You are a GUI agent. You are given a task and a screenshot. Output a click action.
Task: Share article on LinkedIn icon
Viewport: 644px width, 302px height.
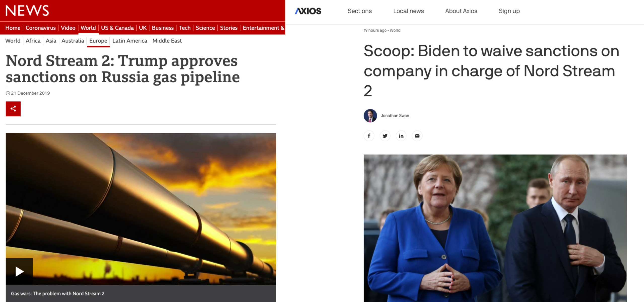[401, 136]
